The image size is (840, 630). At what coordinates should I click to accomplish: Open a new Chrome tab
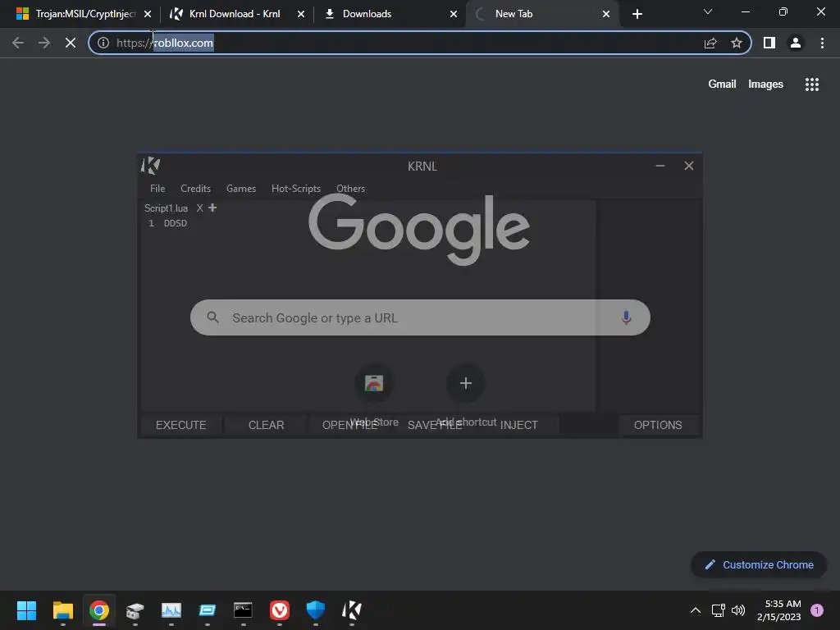[x=637, y=14]
